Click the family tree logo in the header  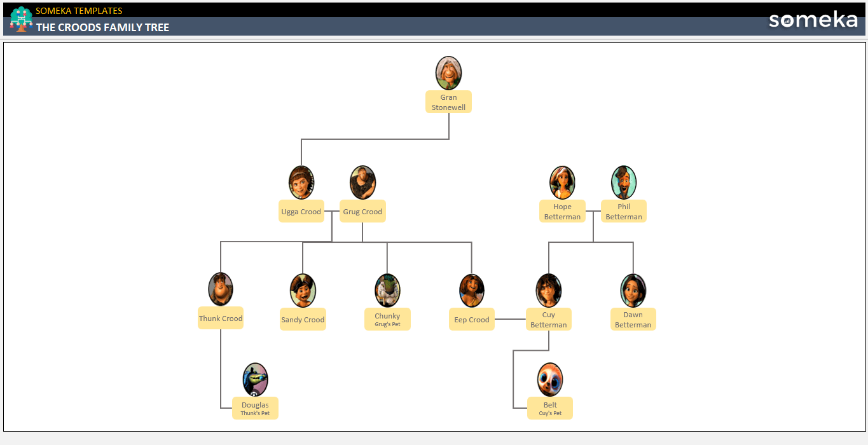[x=20, y=19]
